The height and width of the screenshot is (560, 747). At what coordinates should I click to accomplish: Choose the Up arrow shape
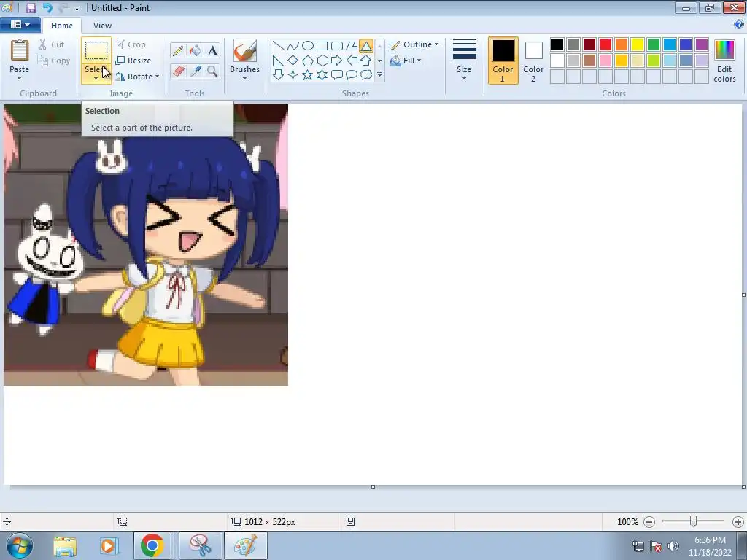tap(366, 61)
